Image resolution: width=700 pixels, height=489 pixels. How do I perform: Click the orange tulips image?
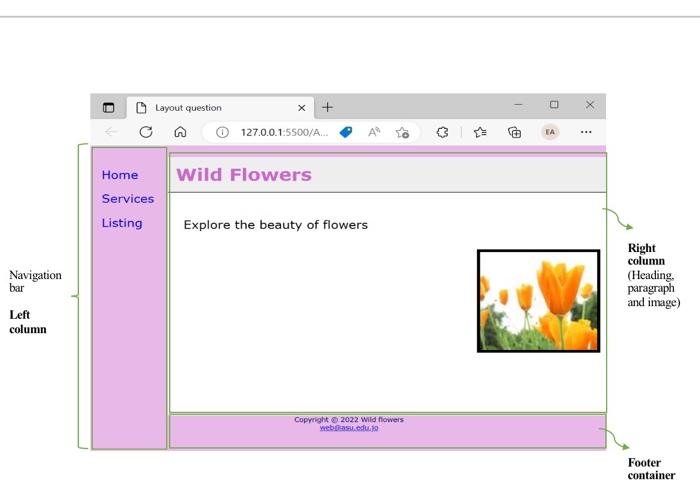point(538,301)
